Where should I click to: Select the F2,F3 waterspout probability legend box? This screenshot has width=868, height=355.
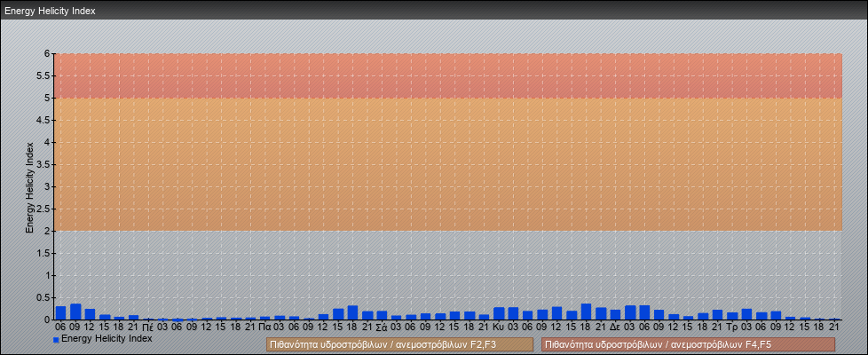[399, 345]
